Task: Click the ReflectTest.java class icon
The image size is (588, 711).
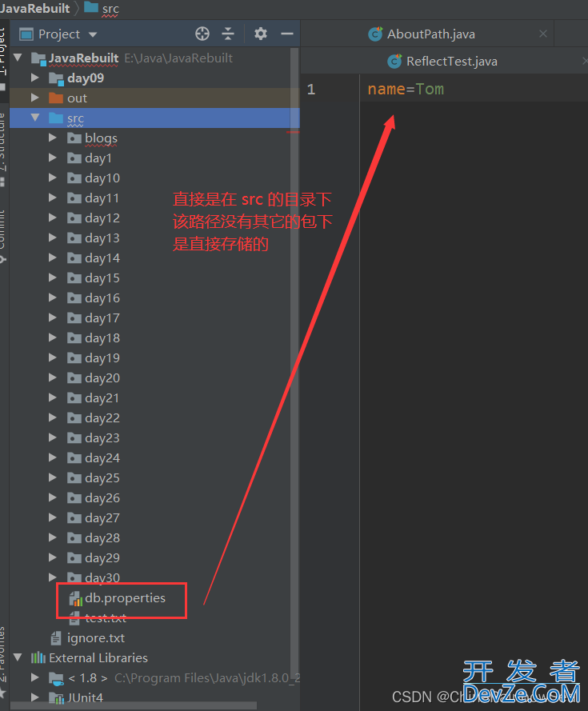Action: coord(394,62)
